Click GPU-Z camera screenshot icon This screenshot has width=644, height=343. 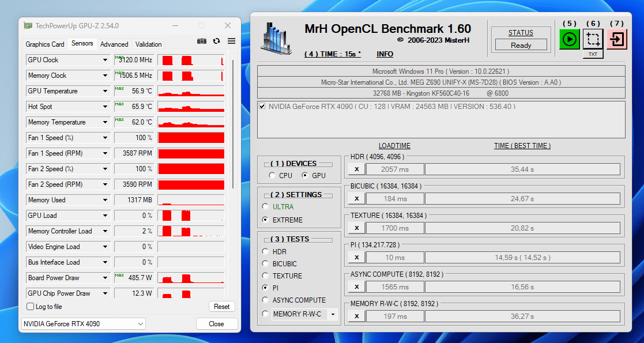[x=202, y=41]
